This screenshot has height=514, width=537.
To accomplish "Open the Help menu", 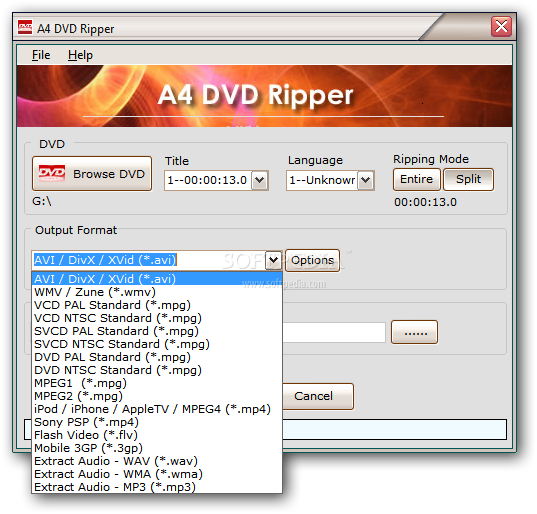I will click(80, 55).
